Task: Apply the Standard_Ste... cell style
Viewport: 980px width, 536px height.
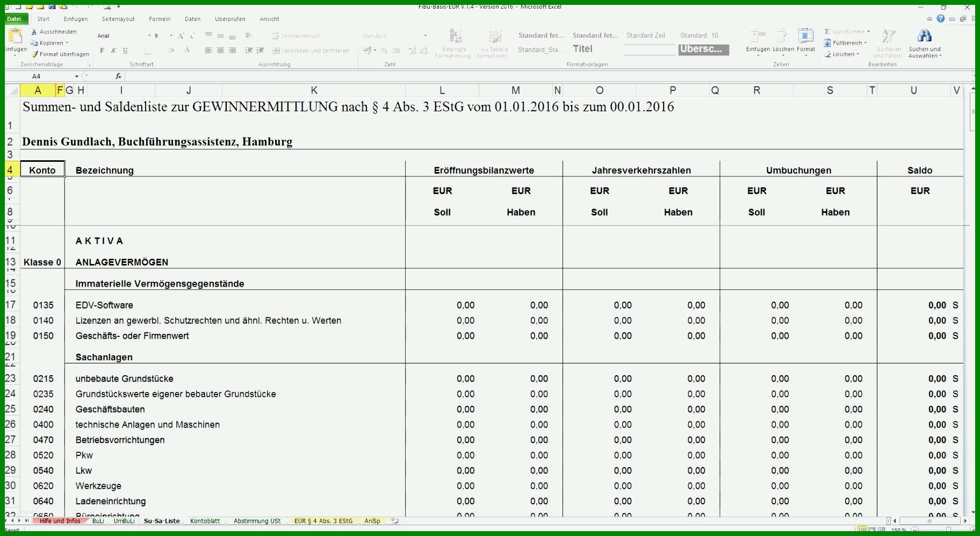Action: click(541, 49)
